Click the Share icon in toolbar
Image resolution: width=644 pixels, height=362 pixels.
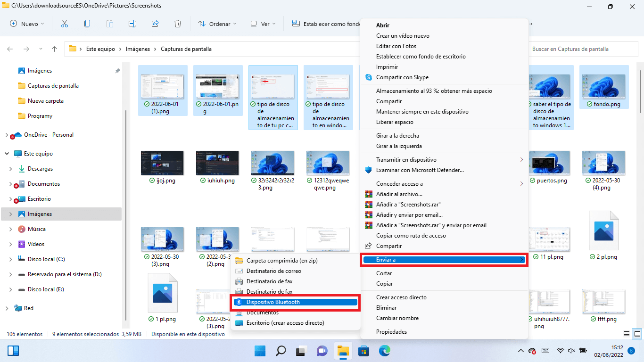155,24
